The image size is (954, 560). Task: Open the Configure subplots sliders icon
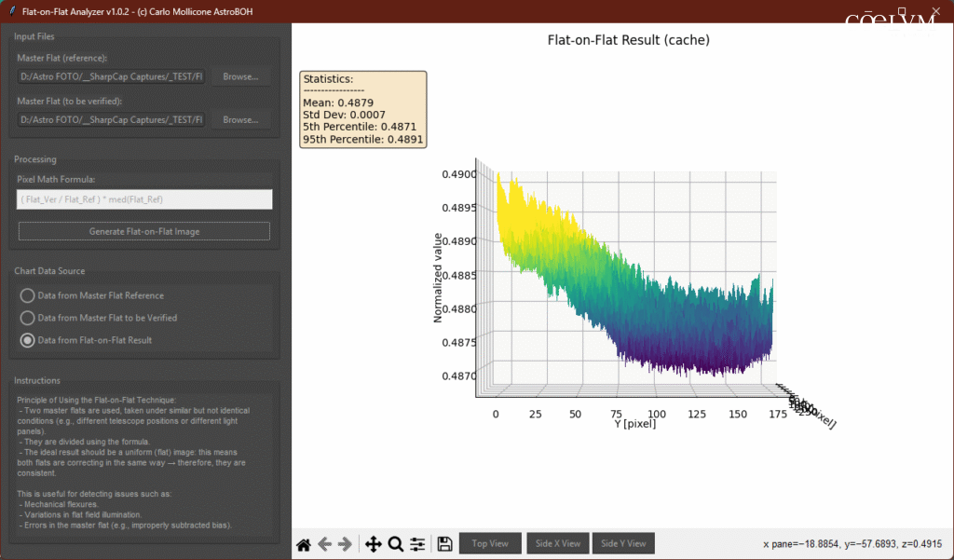pos(417,544)
